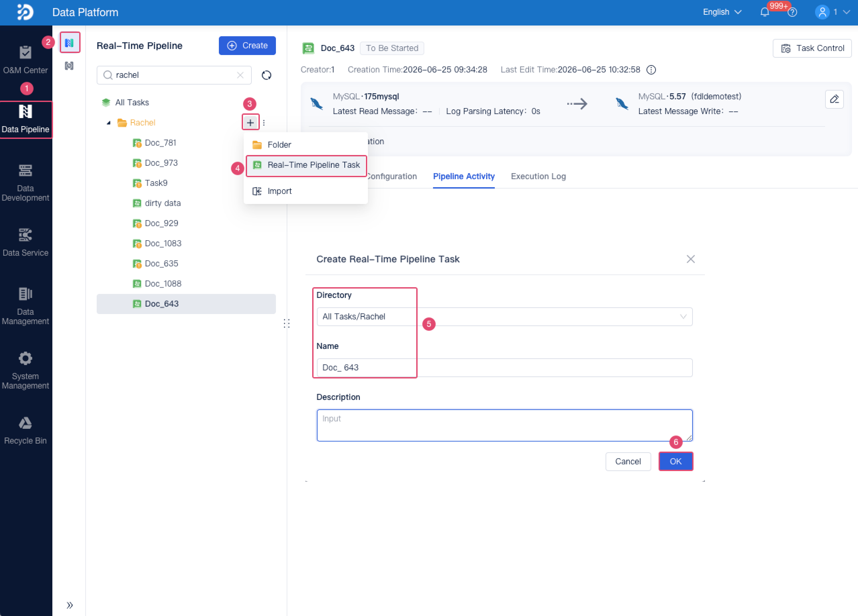
Task: Switch to the Configuration tab
Action: [x=392, y=176]
